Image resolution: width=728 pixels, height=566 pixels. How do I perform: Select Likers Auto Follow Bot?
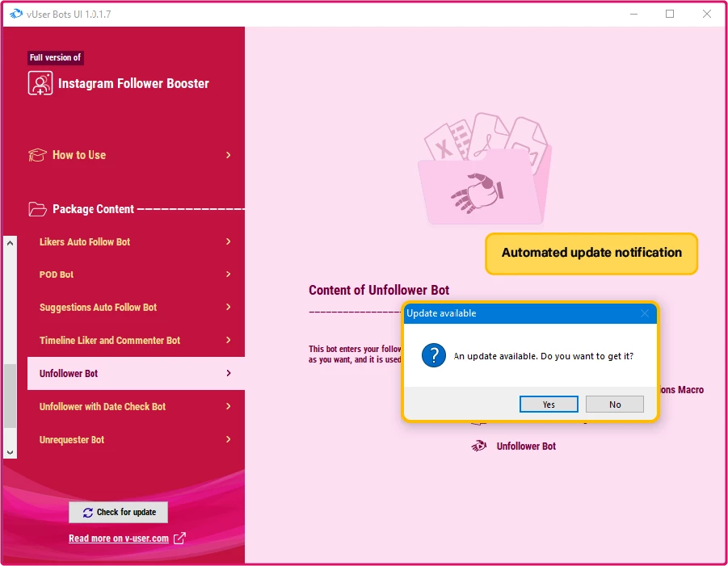[136, 241]
